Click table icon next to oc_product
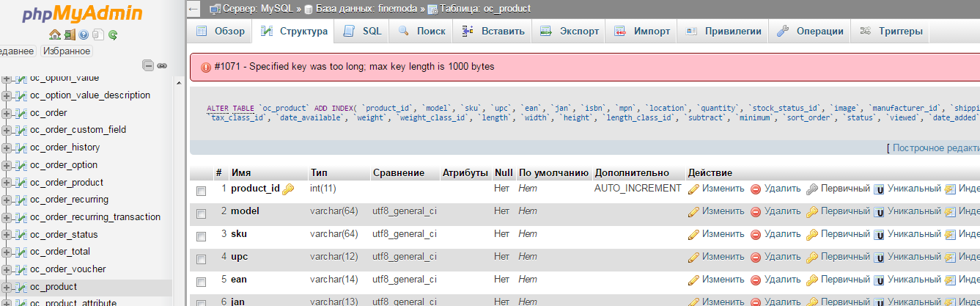Screen dimensions: 980x306 [x=21, y=287]
